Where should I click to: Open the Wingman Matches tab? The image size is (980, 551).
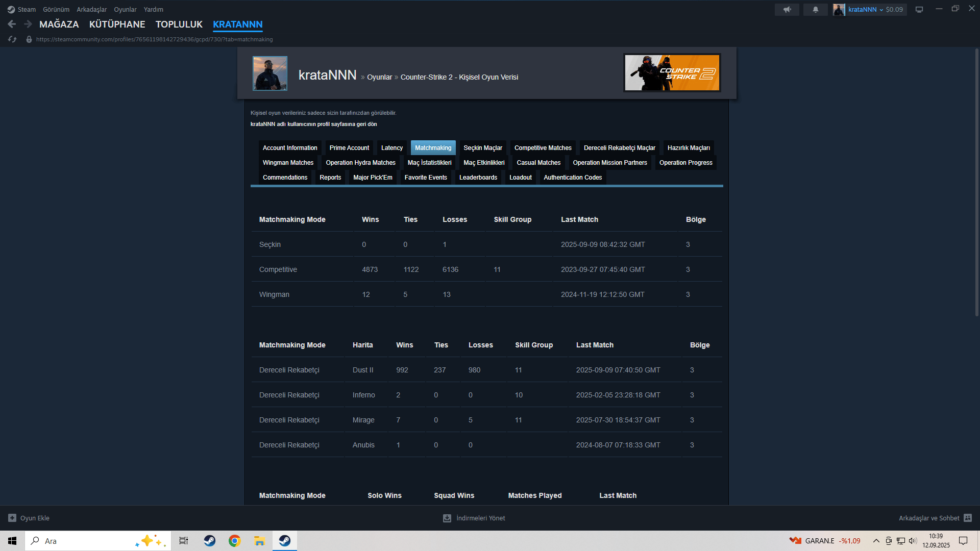pyautogui.click(x=288, y=163)
